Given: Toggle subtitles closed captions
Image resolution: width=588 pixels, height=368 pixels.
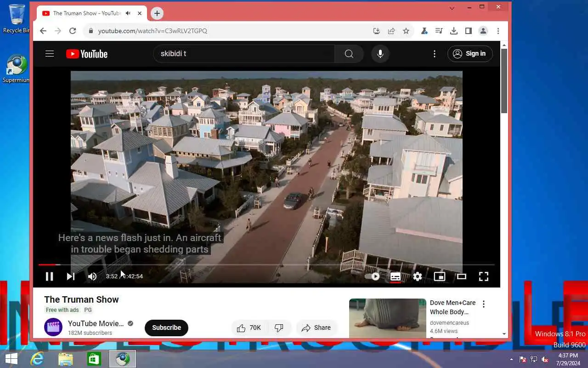Looking at the screenshot, I should [x=396, y=276].
